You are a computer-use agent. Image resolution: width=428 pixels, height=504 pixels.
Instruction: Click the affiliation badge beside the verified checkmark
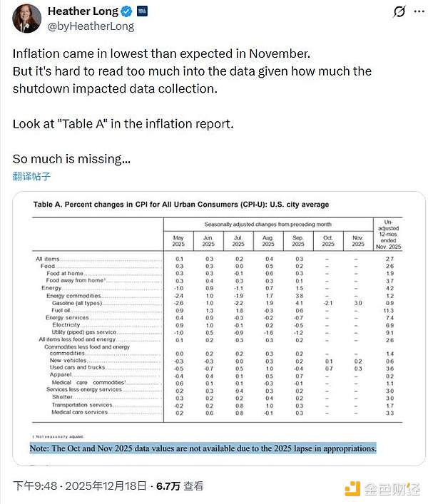(142, 11)
